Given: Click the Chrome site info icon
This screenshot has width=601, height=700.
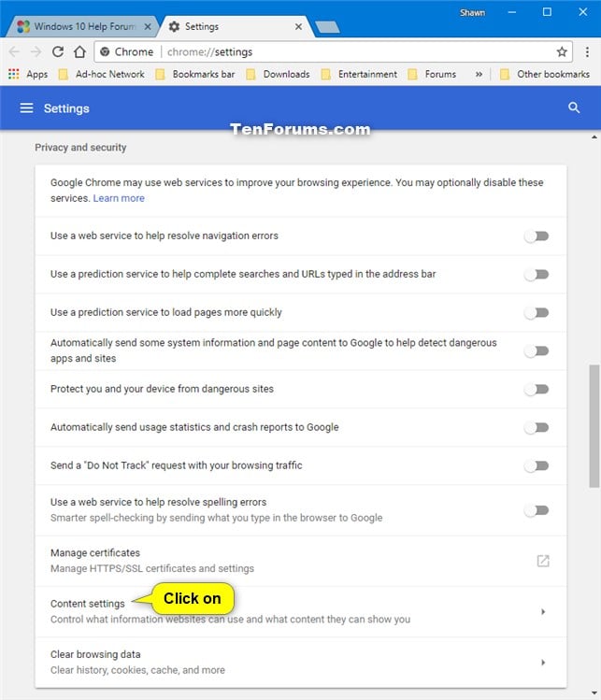Looking at the screenshot, I should tap(105, 51).
